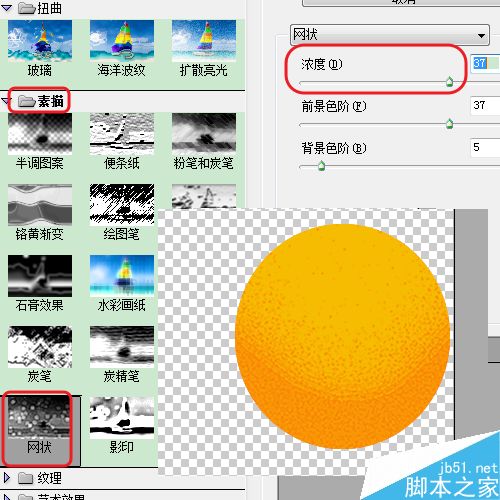Image resolution: width=500 pixels, height=500 pixels.
Task: Click the orange sphere in the preview
Action: coord(342,336)
